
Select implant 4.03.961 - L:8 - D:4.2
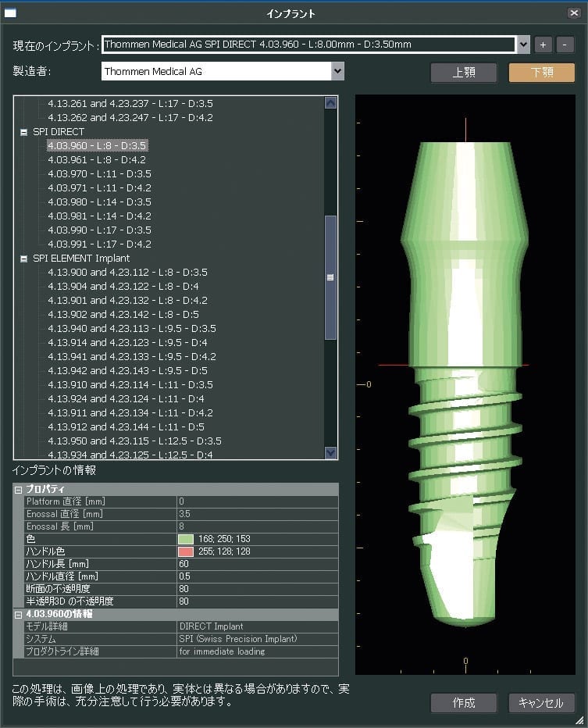point(96,160)
